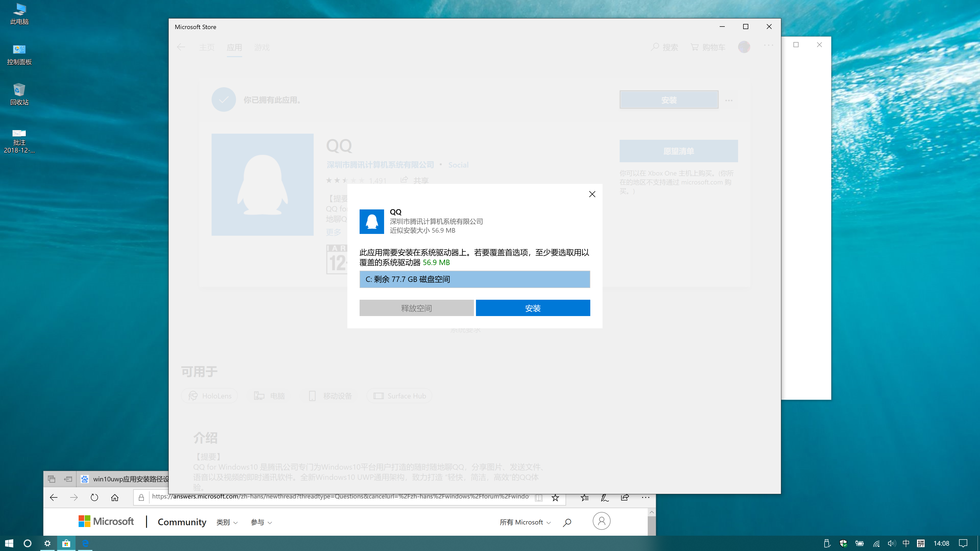The width and height of the screenshot is (980, 551).
Task: Click the 电脑 device chip
Action: (x=269, y=396)
